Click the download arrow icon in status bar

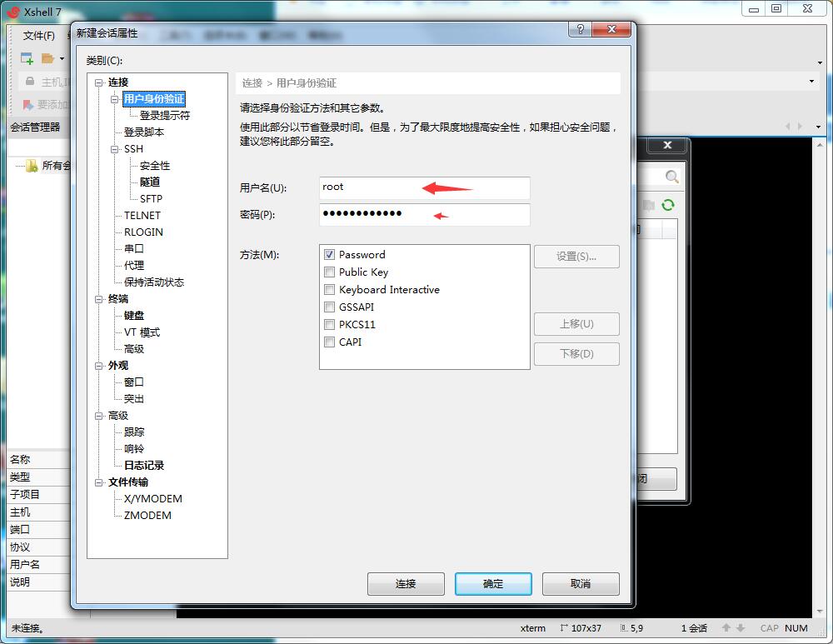pos(740,628)
